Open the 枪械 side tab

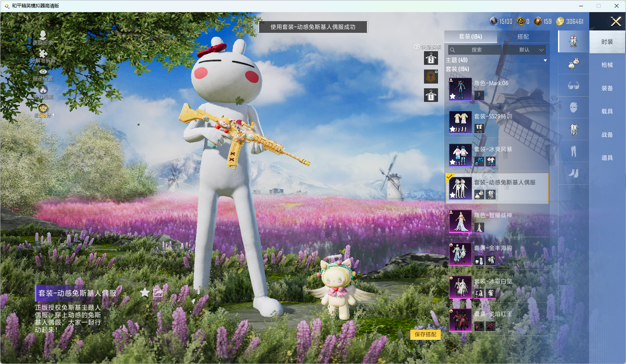tap(607, 65)
